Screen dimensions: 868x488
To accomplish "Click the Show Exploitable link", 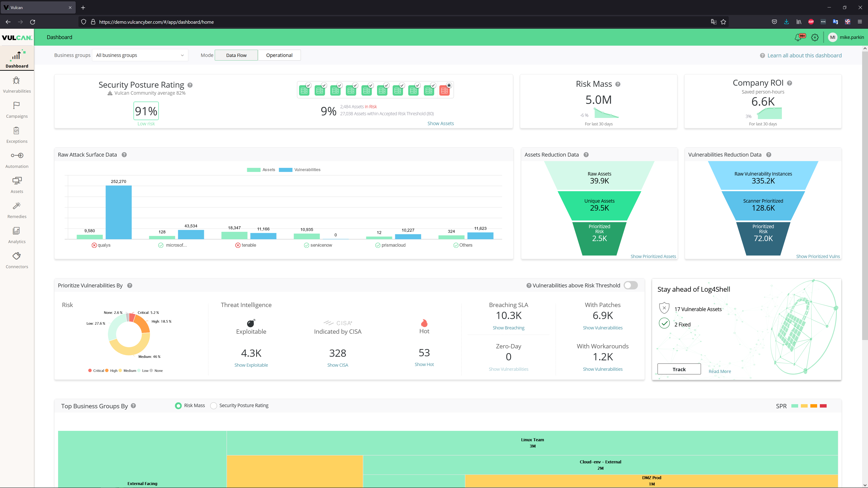I will (x=251, y=365).
